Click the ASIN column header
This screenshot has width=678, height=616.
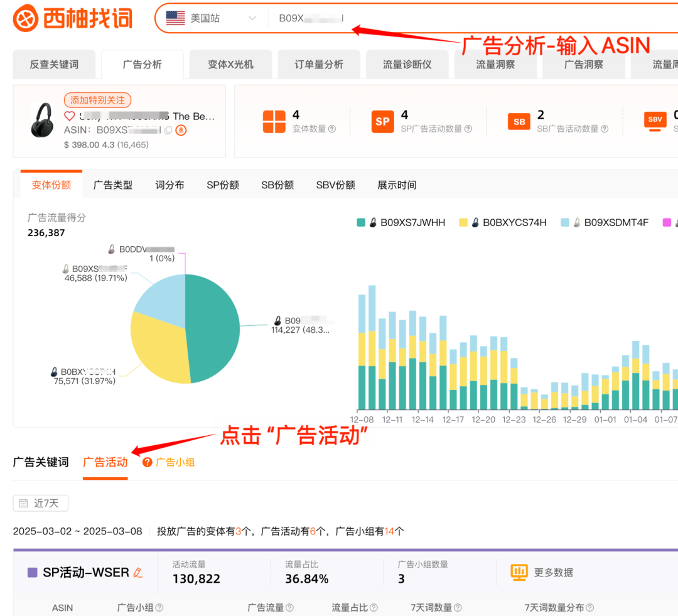(x=62, y=608)
